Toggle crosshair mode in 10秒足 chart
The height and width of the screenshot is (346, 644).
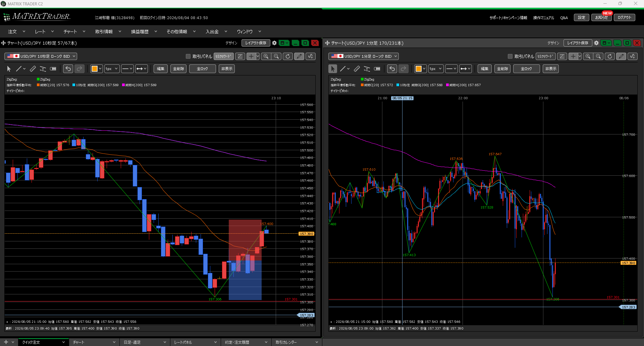pos(251,56)
